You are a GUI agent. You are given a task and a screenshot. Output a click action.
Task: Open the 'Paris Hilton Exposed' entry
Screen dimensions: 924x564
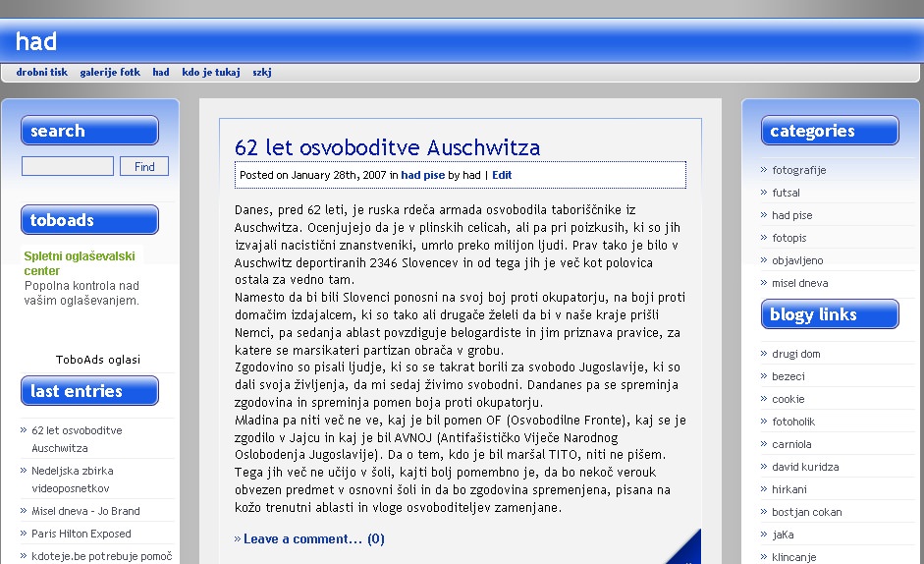(81, 534)
